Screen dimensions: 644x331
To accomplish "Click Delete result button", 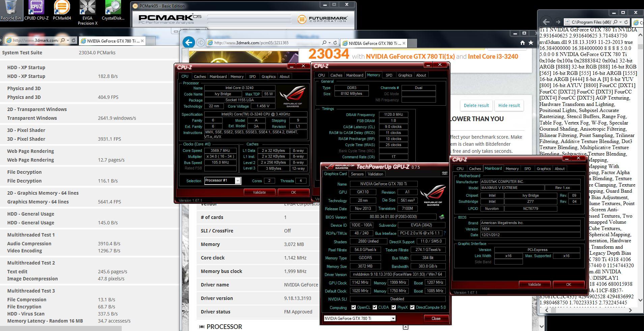I will (476, 105).
